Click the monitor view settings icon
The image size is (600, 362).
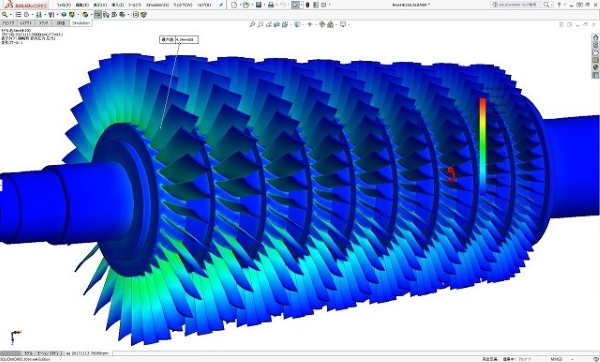343,24
